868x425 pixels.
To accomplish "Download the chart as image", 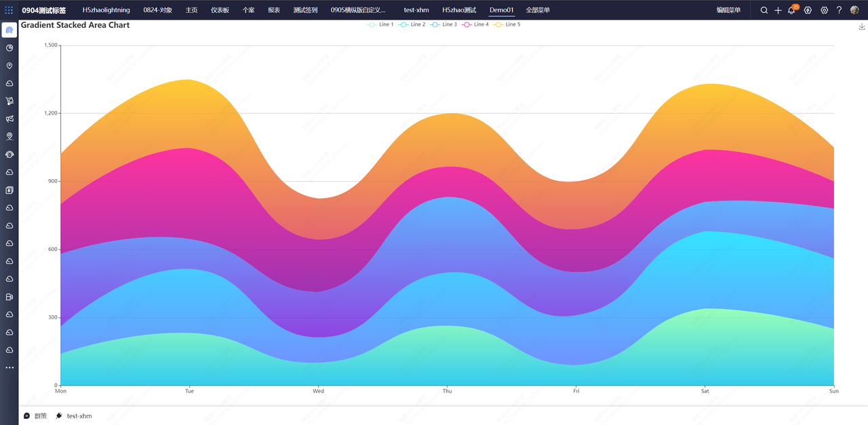I will 862,27.
